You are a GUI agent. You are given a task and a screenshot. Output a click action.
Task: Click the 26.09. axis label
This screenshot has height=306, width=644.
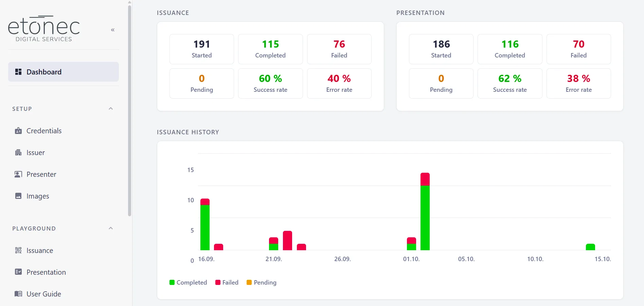[343, 259]
